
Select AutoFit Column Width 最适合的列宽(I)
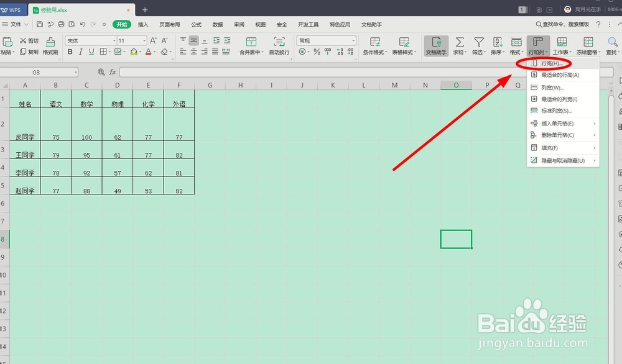coord(563,99)
